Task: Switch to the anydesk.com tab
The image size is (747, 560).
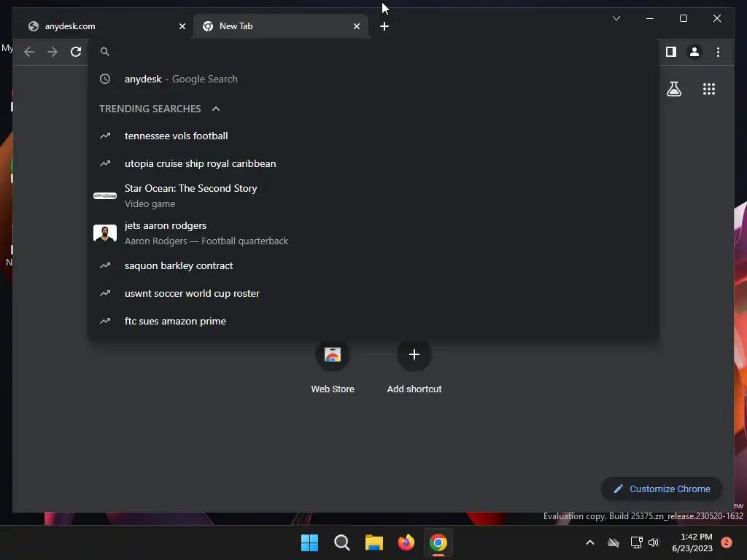Action: [104, 26]
